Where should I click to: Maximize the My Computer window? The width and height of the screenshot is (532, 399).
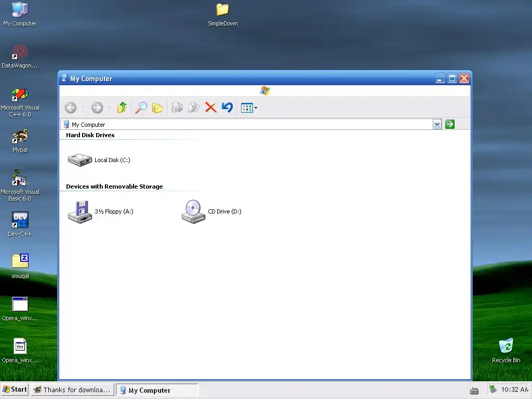click(452, 79)
